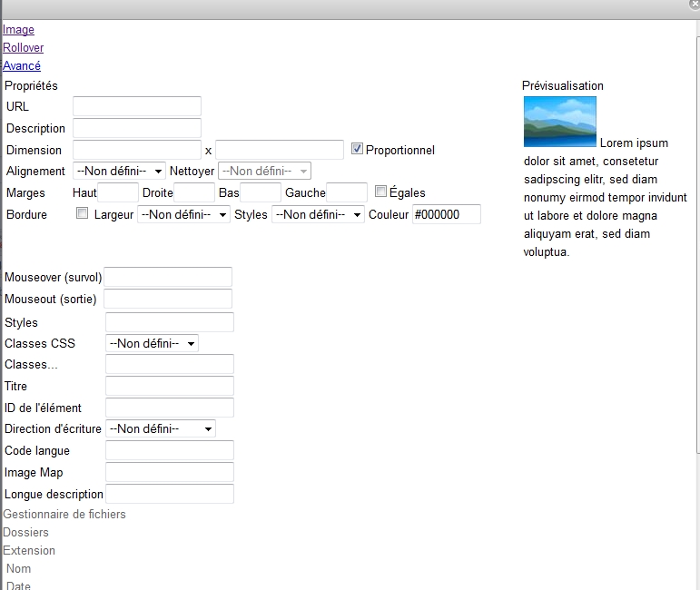700x590 pixels.
Task: Expand the Direction d'écriture dropdown
Action: point(161,428)
